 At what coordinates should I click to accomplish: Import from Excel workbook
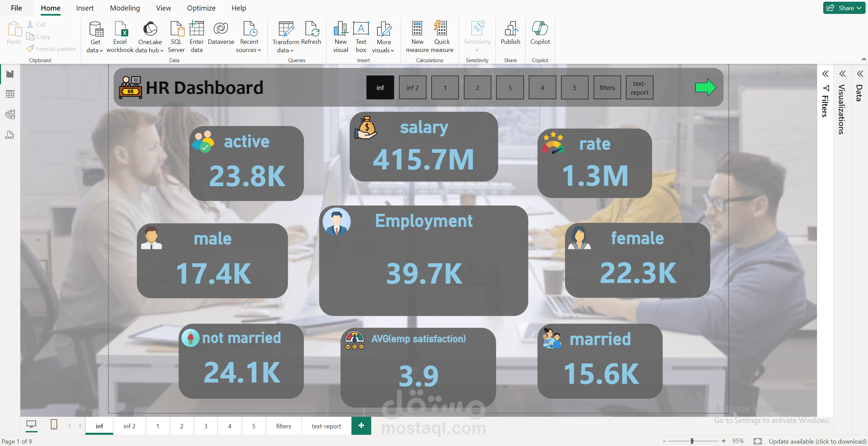coord(120,37)
